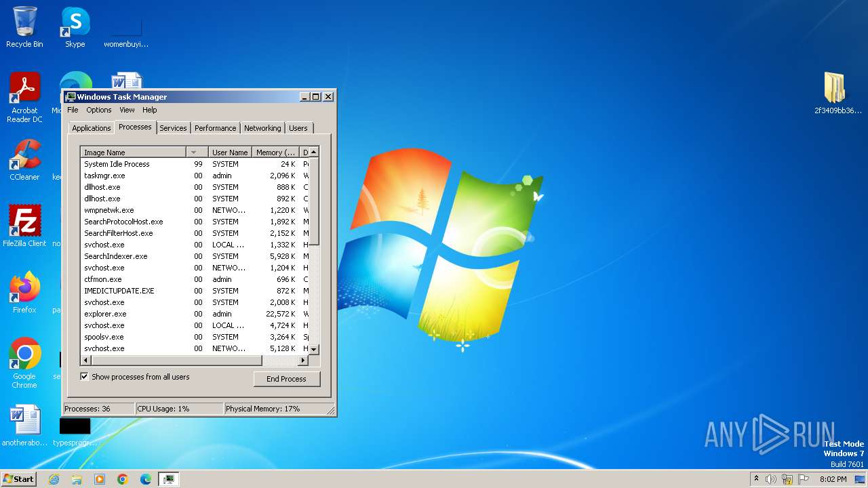Click the vertical scrollbar thumb in process list

coord(314,202)
